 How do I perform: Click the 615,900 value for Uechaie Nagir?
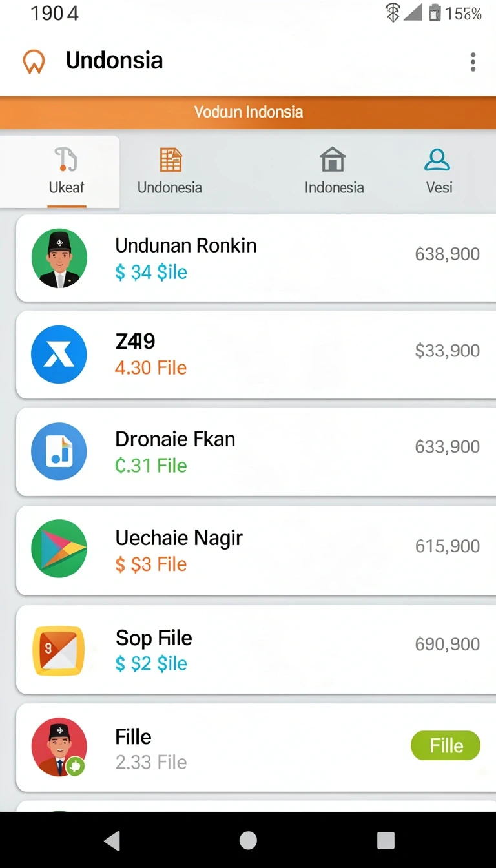pos(447,546)
